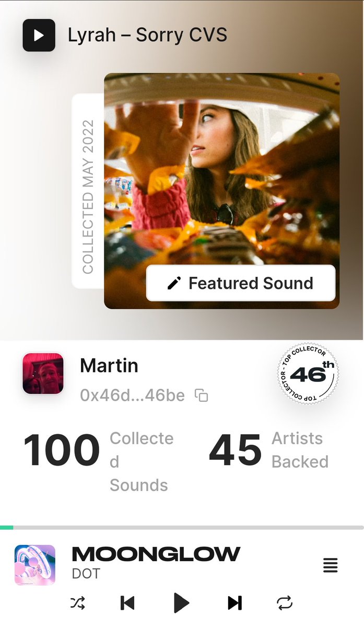This screenshot has width=364, height=627.
Task: Edit the Featured Sound
Action: tap(241, 283)
